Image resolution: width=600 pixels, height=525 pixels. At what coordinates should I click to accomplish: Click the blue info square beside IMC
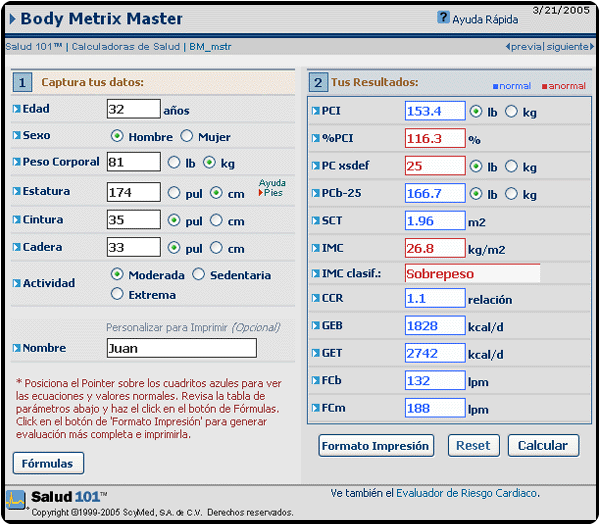point(316,248)
